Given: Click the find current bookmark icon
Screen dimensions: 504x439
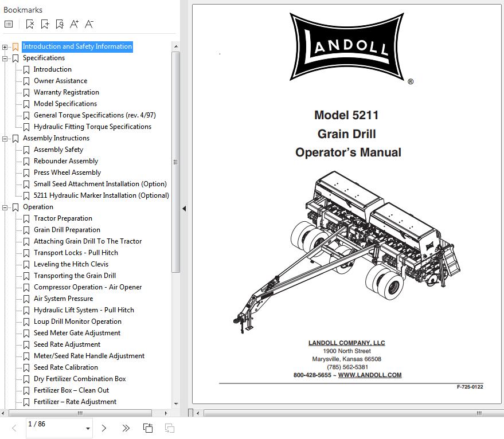Looking at the screenshot, I should pos(60,24).
